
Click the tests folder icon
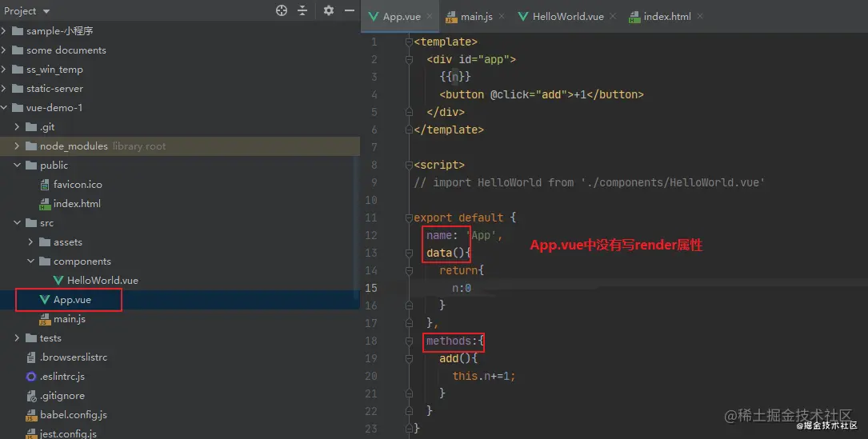pos(31,338)
